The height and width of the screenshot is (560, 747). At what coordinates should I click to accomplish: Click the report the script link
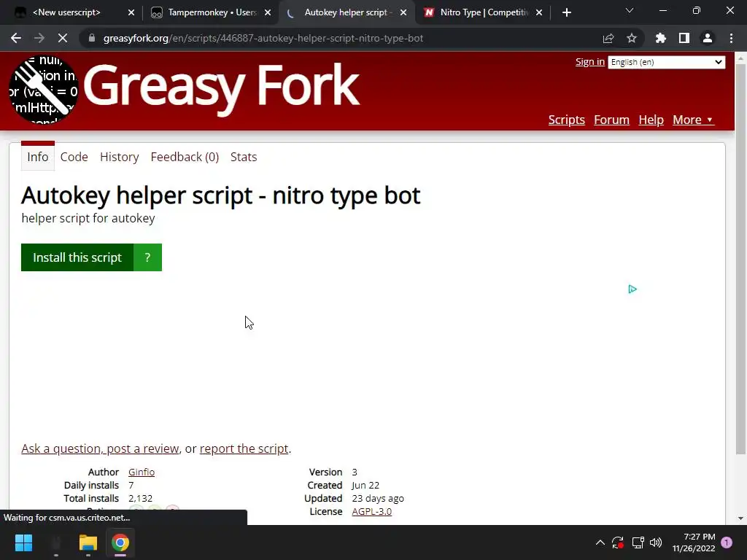(244, 448)
